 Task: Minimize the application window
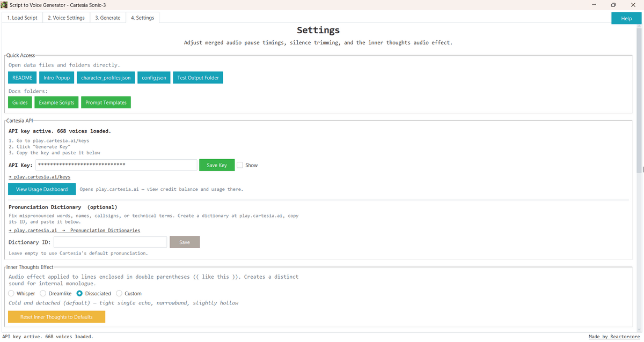(x=595, y=5)
